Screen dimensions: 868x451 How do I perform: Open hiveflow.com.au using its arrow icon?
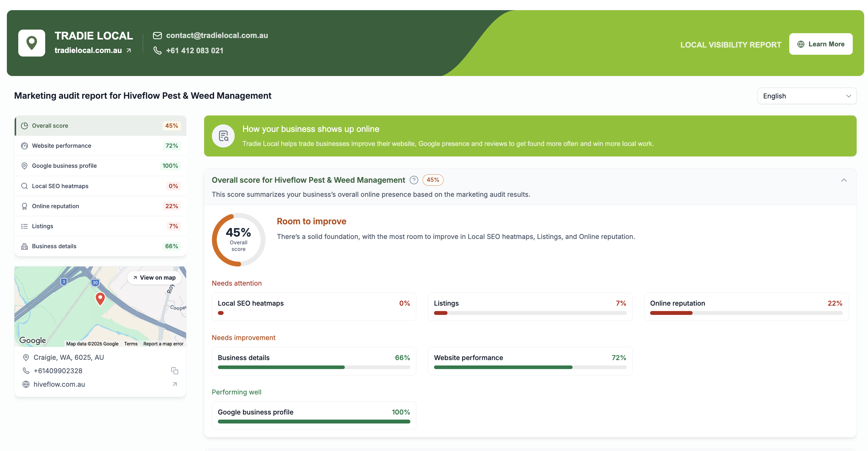click(x=174, y=384)
